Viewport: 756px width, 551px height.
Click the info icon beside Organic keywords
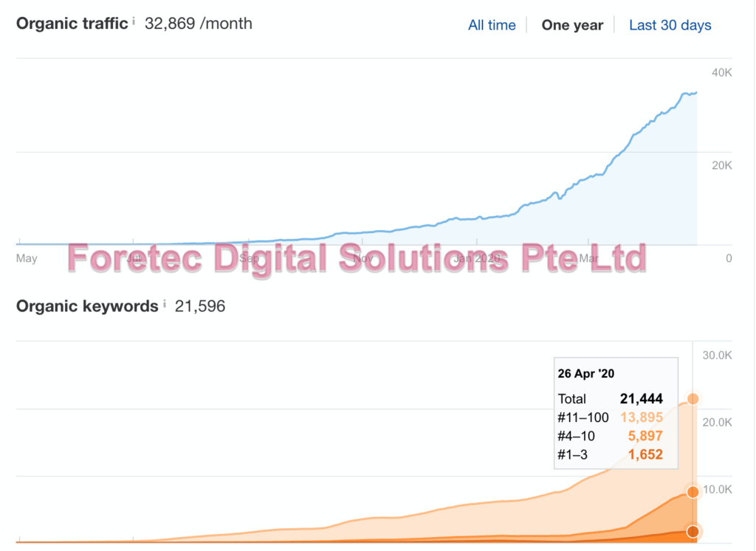pos(163,302)
